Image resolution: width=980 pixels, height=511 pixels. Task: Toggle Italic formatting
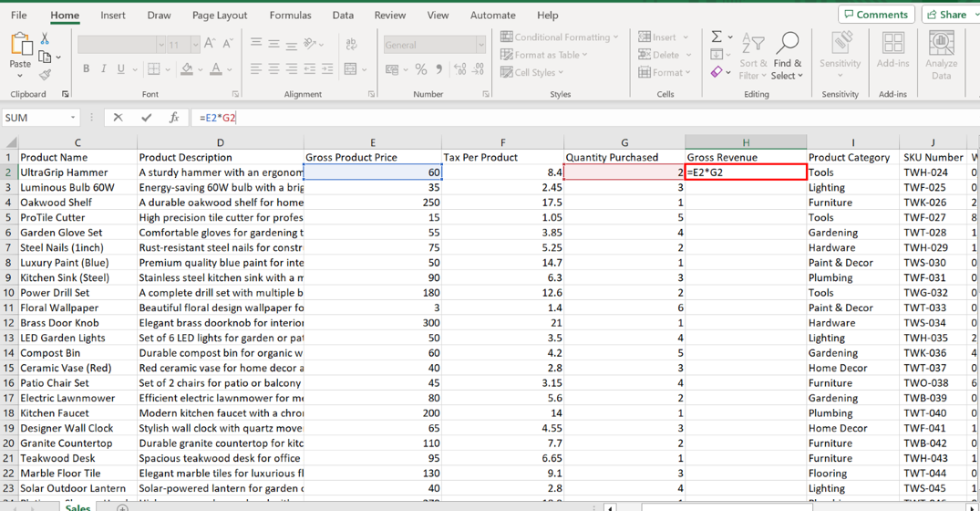pos(103,69)
